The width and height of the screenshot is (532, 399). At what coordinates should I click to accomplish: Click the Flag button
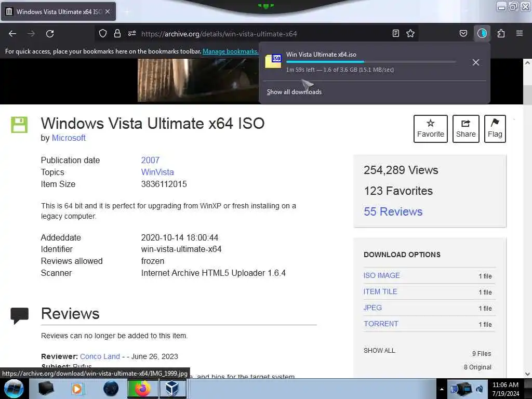point(495,129)
